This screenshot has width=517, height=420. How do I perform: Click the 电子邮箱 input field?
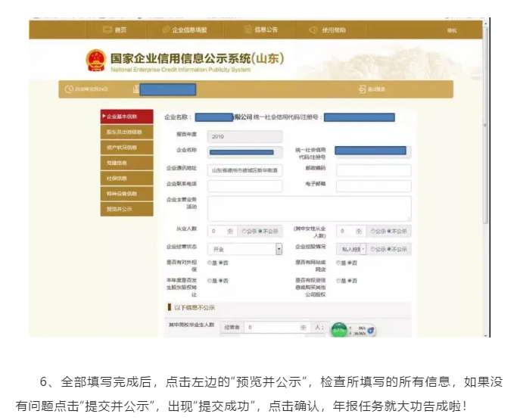point(374,186)
